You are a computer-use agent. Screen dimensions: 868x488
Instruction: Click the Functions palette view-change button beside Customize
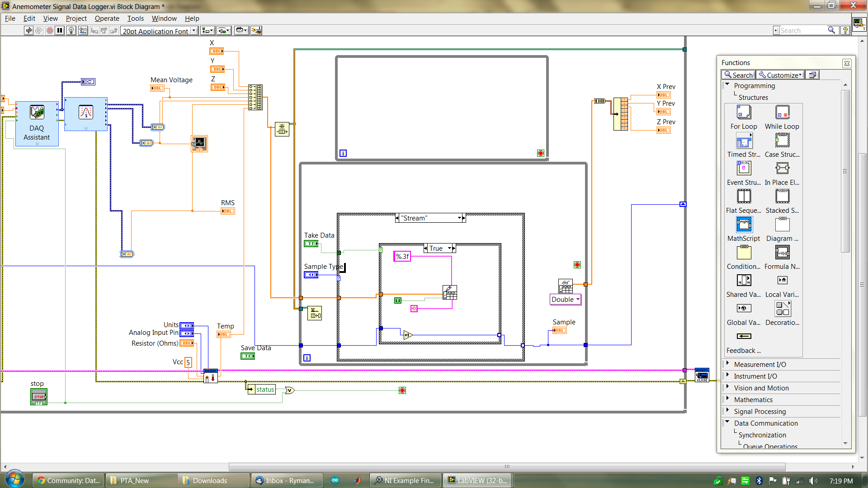click(813, 75)
